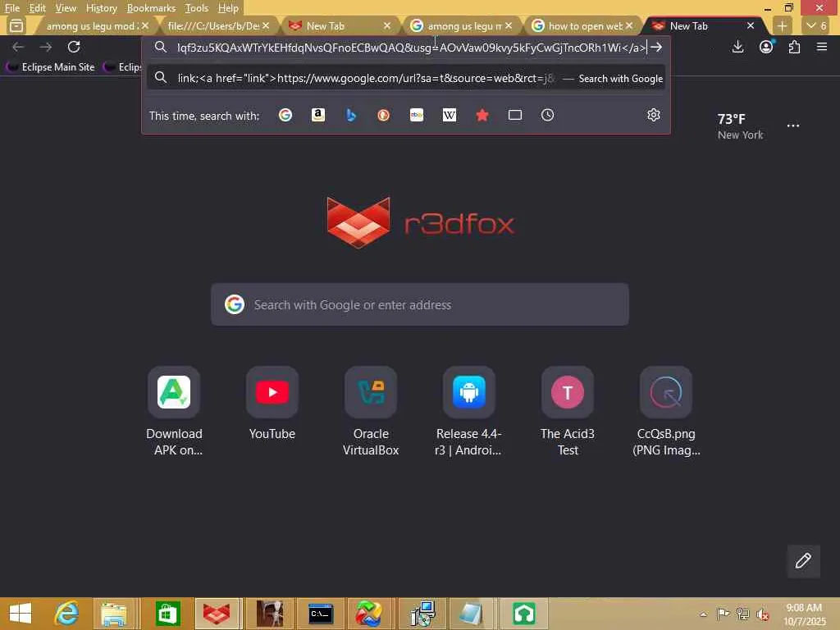Open the Tools menu
This screenshot has width=840, height=630.
click(x=197, y=8)
